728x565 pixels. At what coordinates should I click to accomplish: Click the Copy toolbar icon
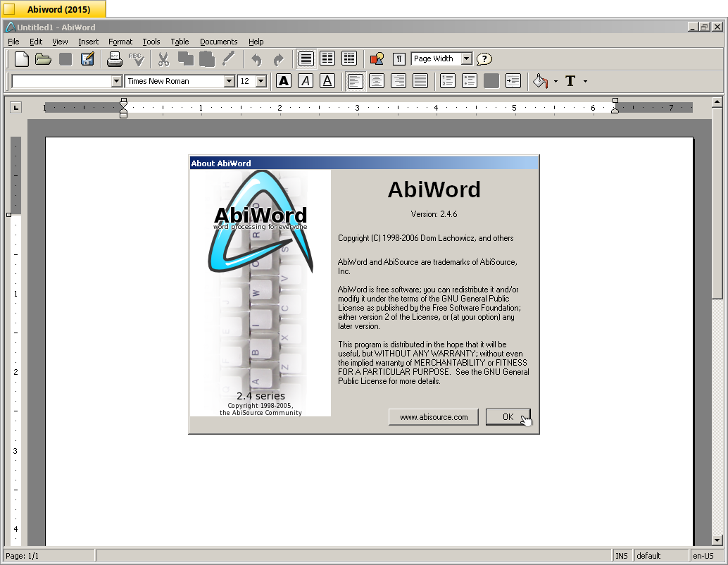tap(186, 59)
